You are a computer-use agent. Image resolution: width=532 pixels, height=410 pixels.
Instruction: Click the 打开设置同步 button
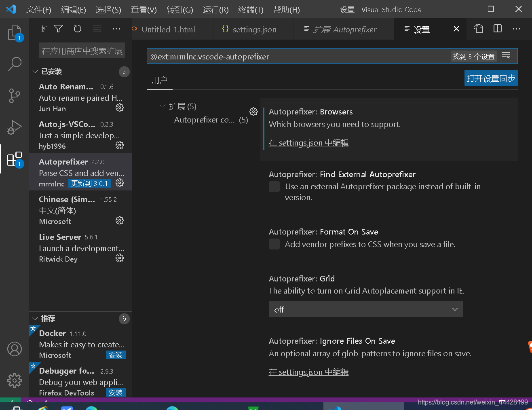pos(491,78)
